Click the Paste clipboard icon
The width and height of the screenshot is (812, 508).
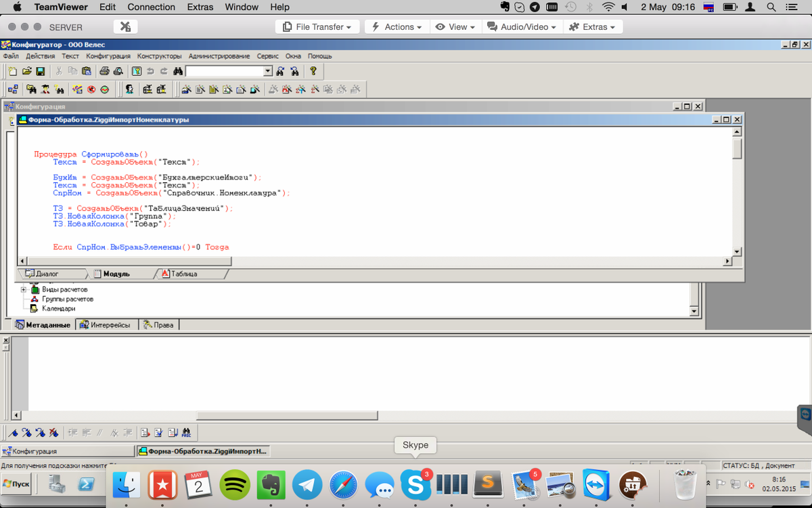point(87,71)
